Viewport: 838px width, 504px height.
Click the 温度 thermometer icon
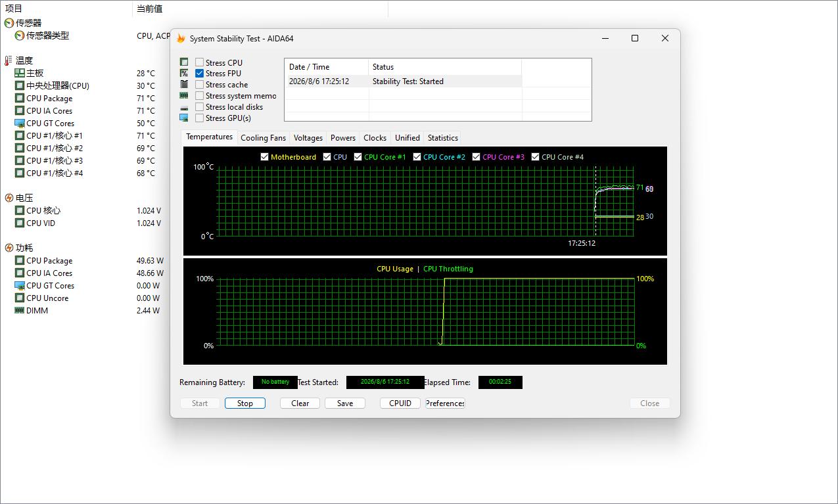point(9,60)
